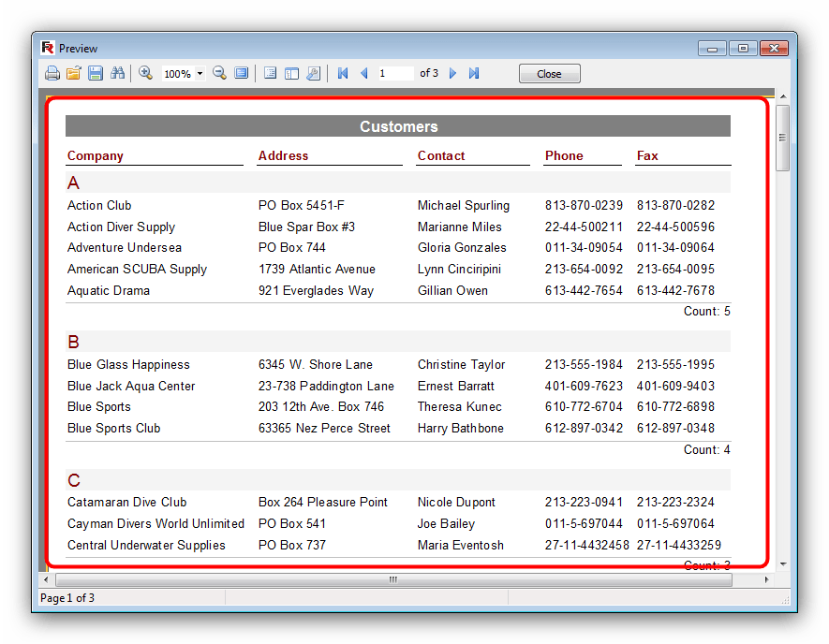Open the 100% zoom dropdown
This screenshot has width=829, height=644.
coord(200,73)
